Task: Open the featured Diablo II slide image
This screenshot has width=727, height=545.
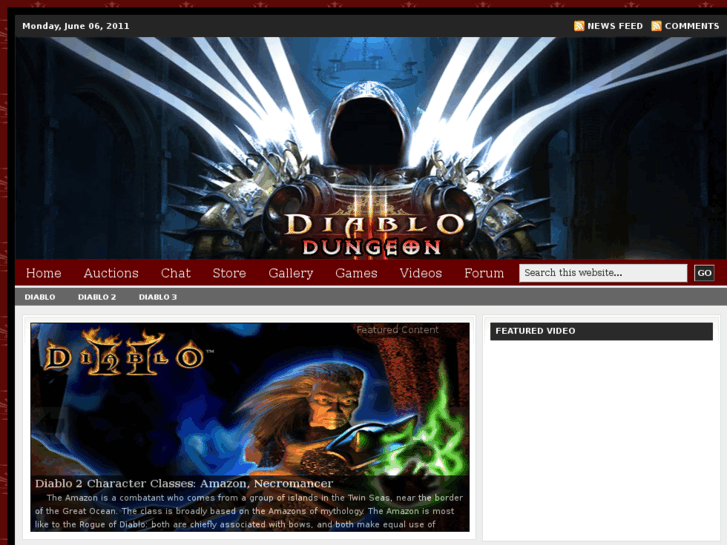Action: click(250, 427)
